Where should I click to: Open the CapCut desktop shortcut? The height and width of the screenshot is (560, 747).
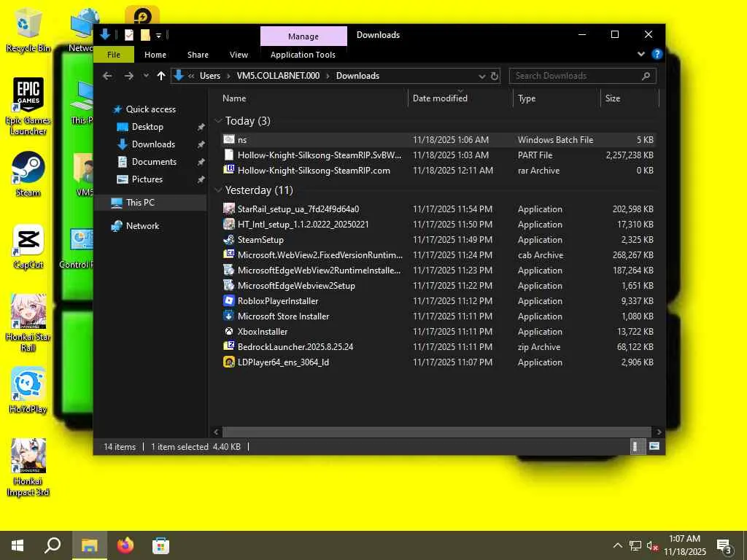(x=28, y=246)
